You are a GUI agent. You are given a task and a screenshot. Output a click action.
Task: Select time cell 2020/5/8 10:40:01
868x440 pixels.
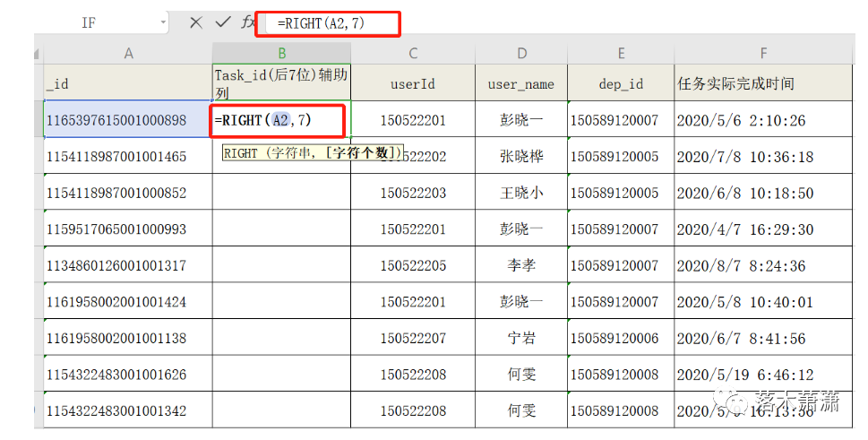(x=763, y=301)
